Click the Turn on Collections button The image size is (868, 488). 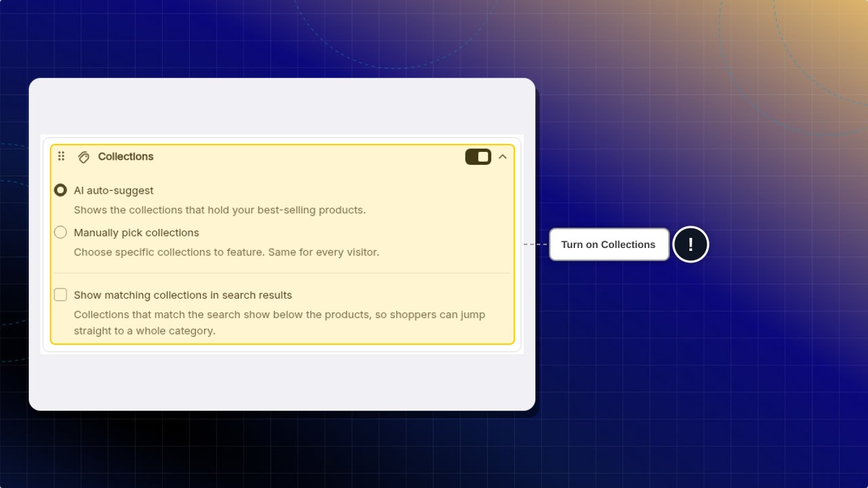[609, 244]
